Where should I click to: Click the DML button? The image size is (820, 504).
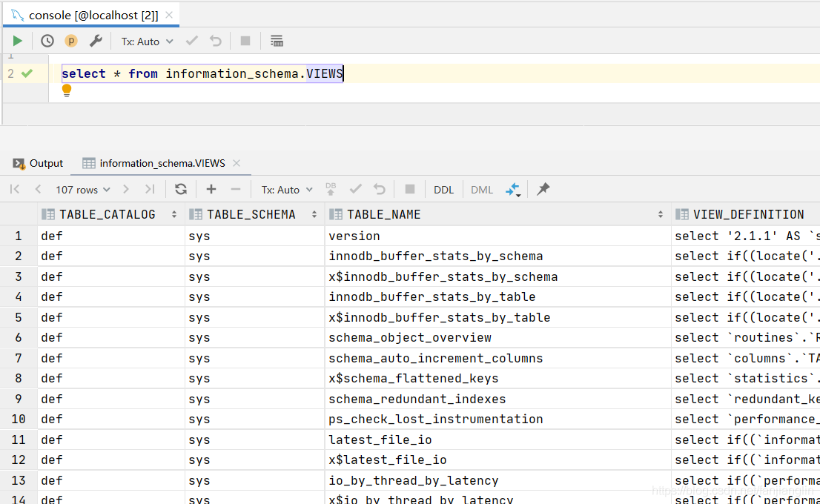(482, 190)
